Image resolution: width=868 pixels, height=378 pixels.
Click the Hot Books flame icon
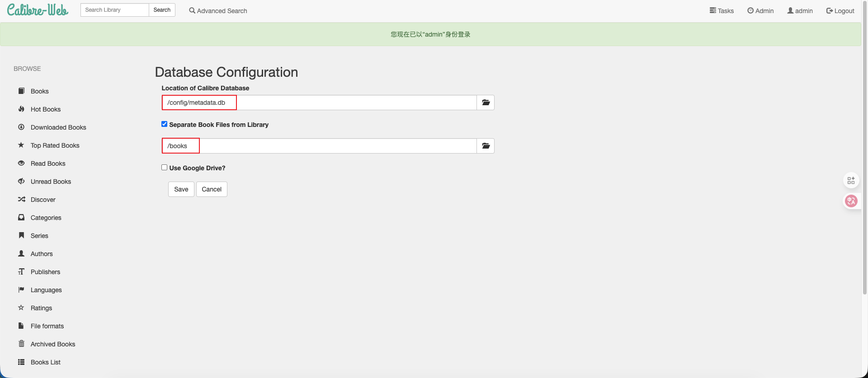(21, 109)
